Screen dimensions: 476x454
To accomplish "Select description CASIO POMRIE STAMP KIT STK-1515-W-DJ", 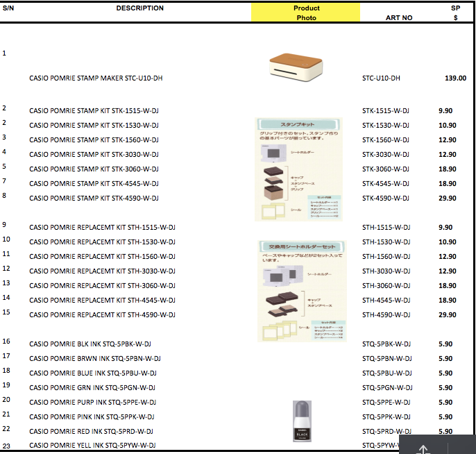I will click(94, 110).
